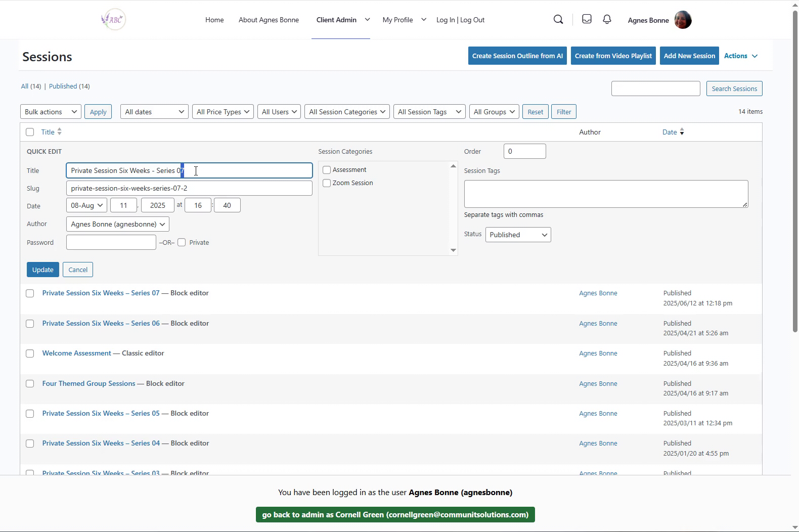Open the All Session Categories filter
The image size is (799, 532).
pos(347,112)
